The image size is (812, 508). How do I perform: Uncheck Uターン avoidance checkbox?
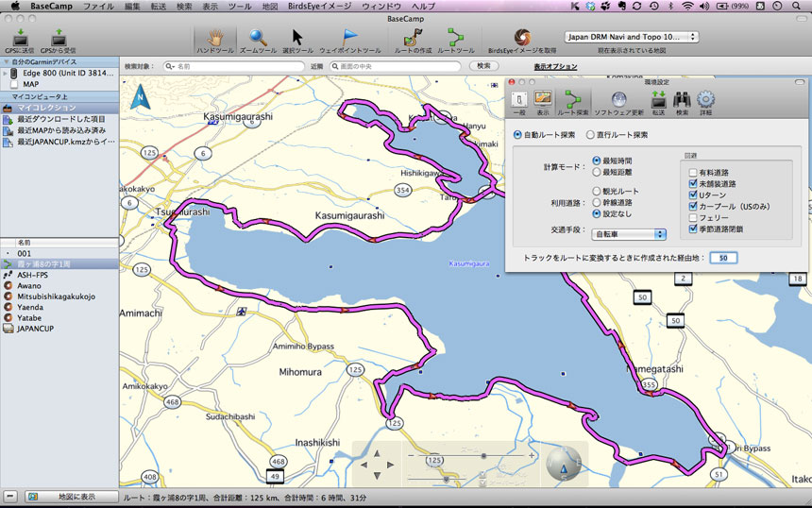point(693,195)
